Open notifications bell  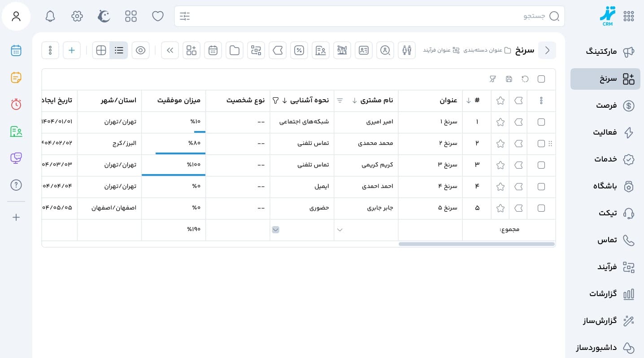coord(50,16)
